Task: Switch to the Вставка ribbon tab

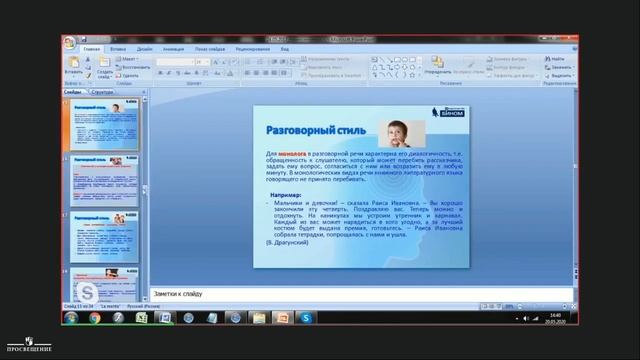Action: [x=118, y=49]
